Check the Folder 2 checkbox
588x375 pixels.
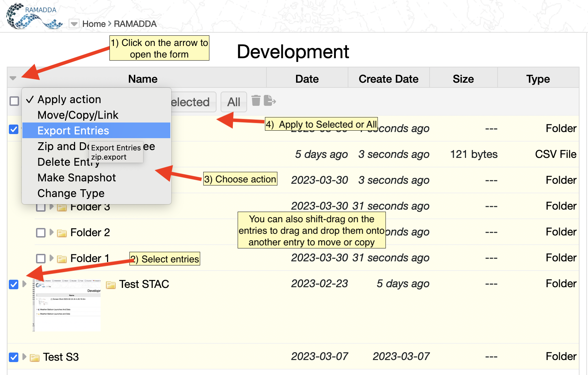(x=41, y=233)
